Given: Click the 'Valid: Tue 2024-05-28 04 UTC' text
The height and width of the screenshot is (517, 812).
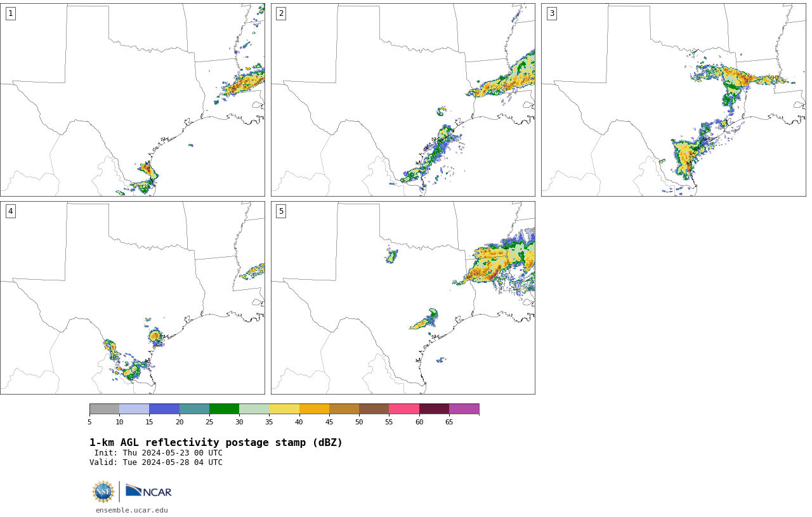Looking at the screenshot, I should click(x=156, y=462).
